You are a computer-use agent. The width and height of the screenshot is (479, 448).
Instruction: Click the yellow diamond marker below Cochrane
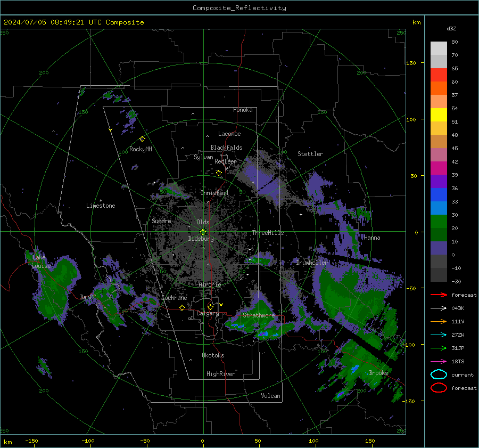pyautogui.click(x=182, y=307)
